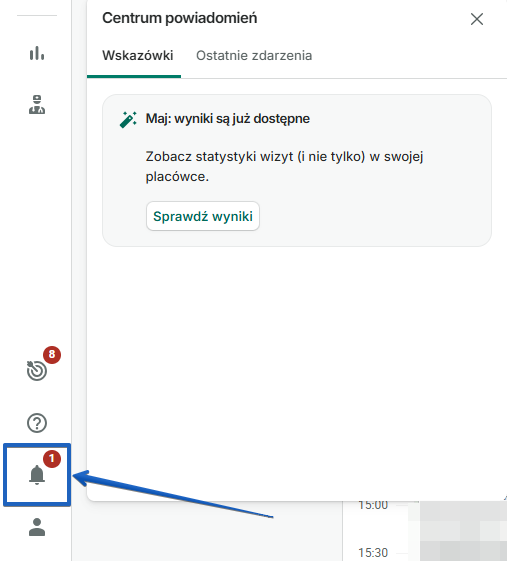Click the 'Zobacz statystyki wizyt' description text
Image resolution: width=507 pixels, height=561 pixels.
[284, 166]
